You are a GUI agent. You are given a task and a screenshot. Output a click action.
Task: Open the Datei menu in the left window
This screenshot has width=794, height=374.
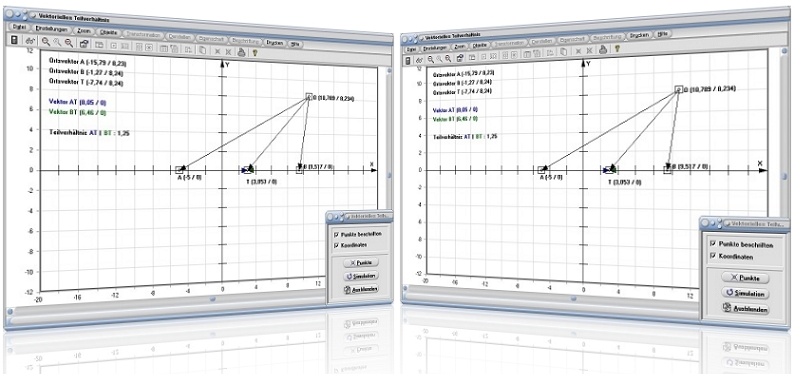point(20,27)
